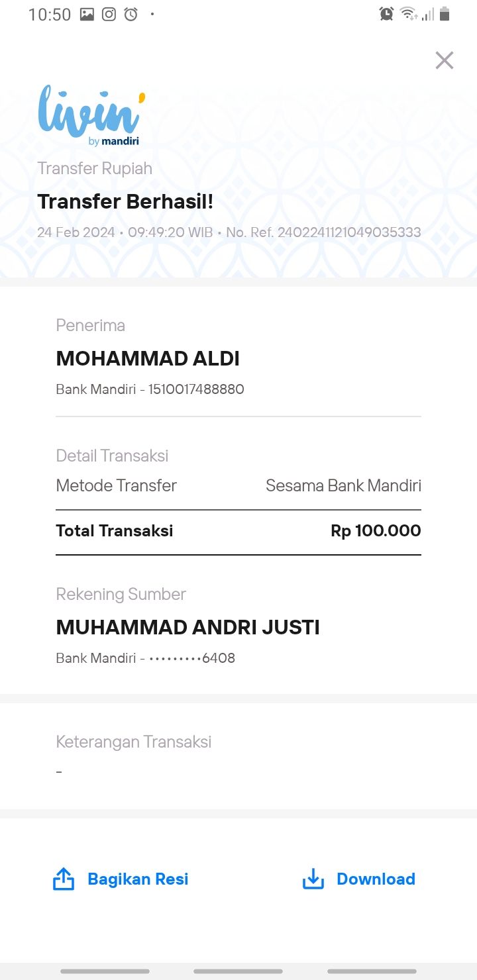Tap the battery status icon
The image size is (477, 980).
point(445,14)
